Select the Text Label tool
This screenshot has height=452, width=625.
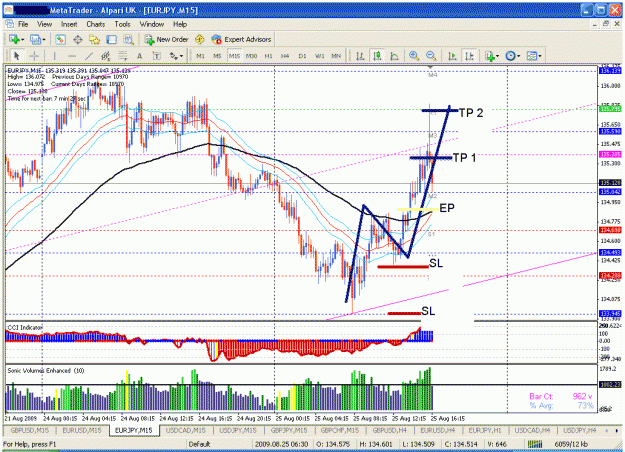click(157, 56)
